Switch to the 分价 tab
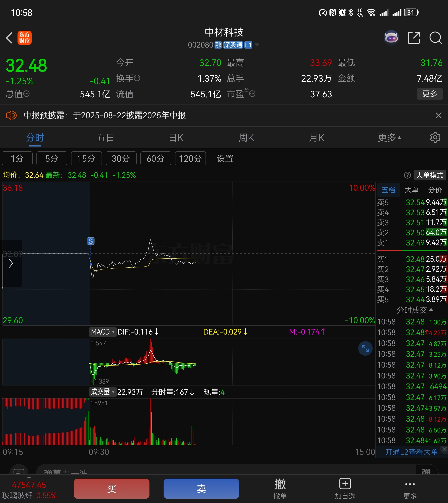Screen dimensions: 448x503 [435, 190]
